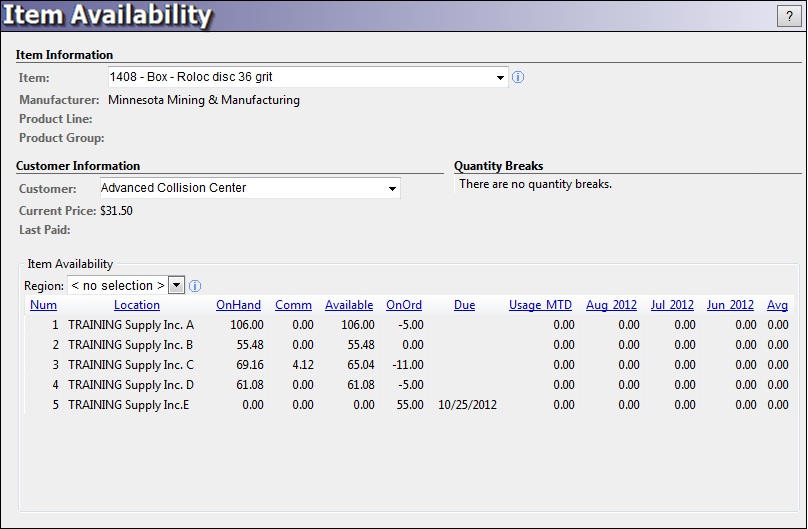Click info icon next to Region dropdown
Screen dimensions: 808x529
[x=195, y=286]
